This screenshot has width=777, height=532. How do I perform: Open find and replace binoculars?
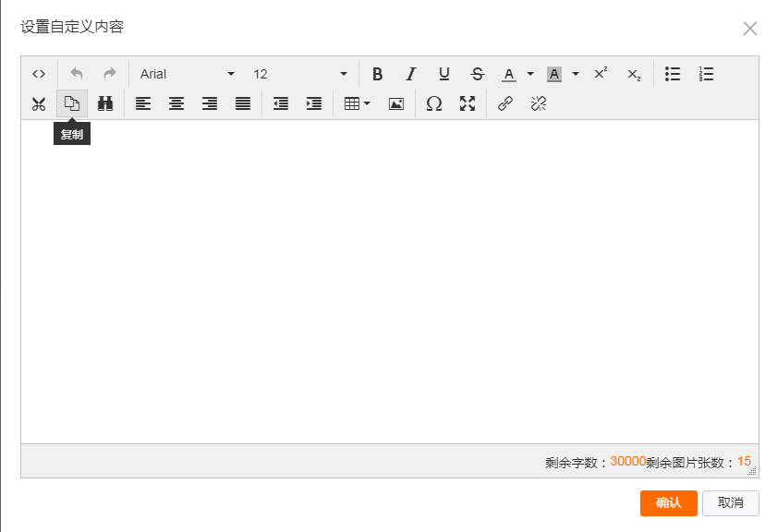click(x=105, y=104)
